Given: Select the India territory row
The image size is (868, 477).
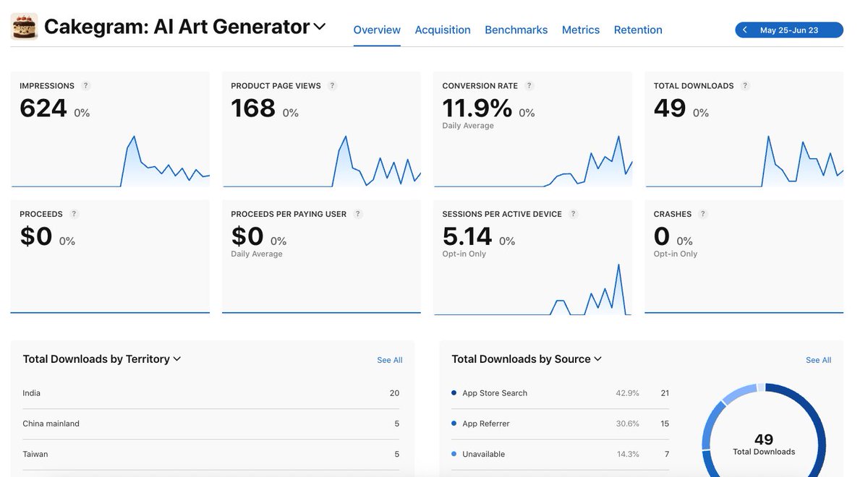Looking at the screenshot, I should pyautogui.click(x=210, y=393).
